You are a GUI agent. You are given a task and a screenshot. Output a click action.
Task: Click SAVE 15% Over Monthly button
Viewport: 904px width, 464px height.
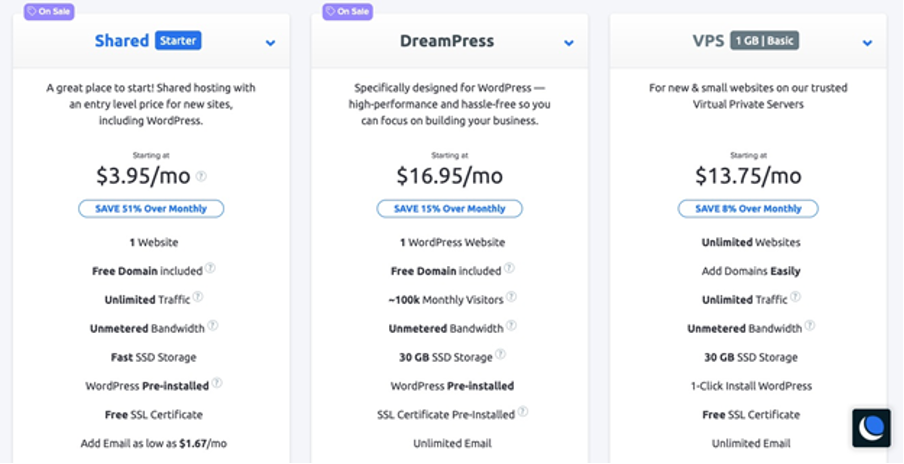(x=450, y=209)
